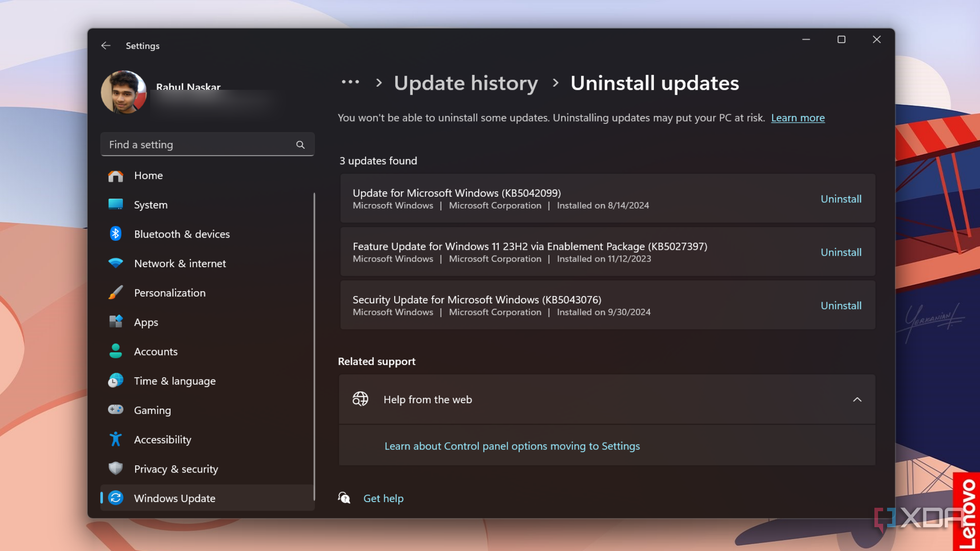
Task: Uninstall update KB5042099
Action: [841, 199]
